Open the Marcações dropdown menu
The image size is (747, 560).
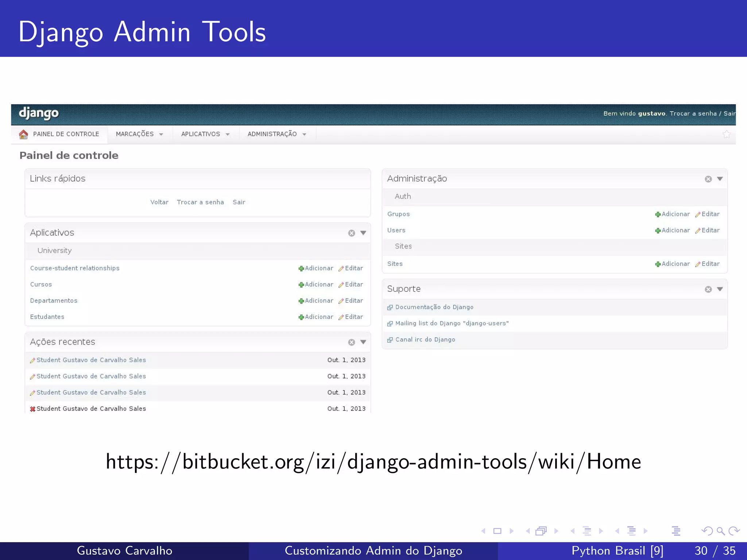click(140, 134)
